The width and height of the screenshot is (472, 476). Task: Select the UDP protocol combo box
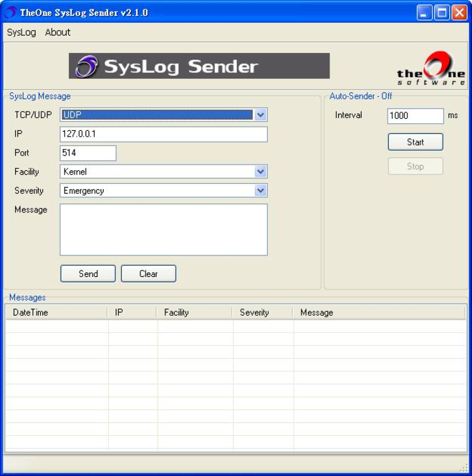(163, 115)
